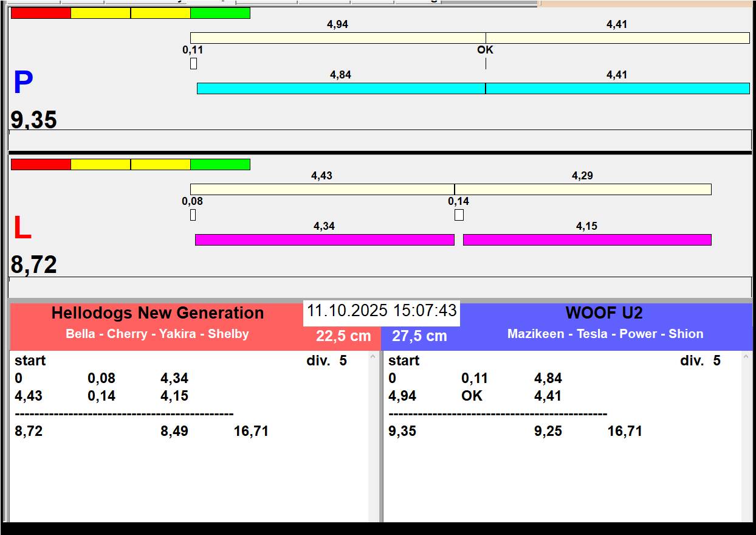This screenshot has width=756, height=535.
Task: Click the cream bar segment labeled 4,94
Action: click(338, 38)
